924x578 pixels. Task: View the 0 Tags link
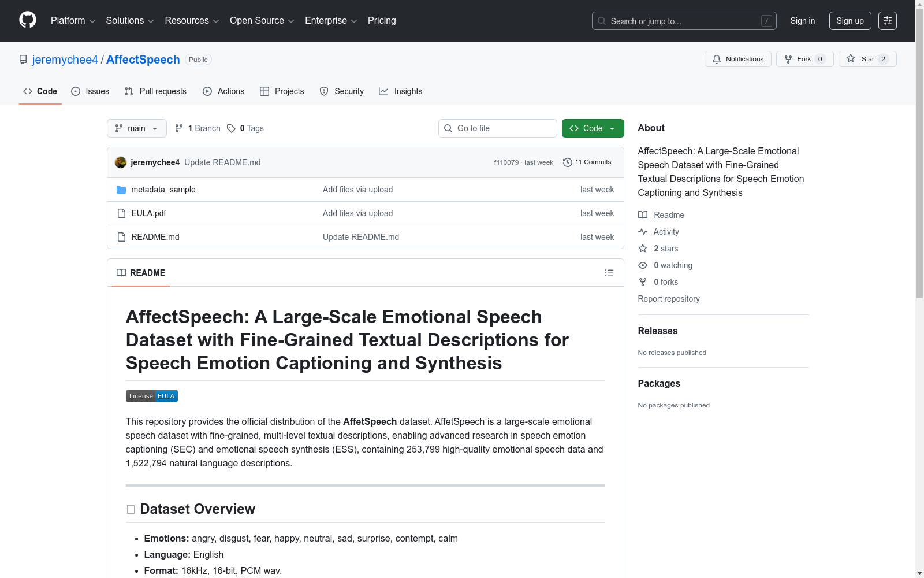[x=245, y=128]
